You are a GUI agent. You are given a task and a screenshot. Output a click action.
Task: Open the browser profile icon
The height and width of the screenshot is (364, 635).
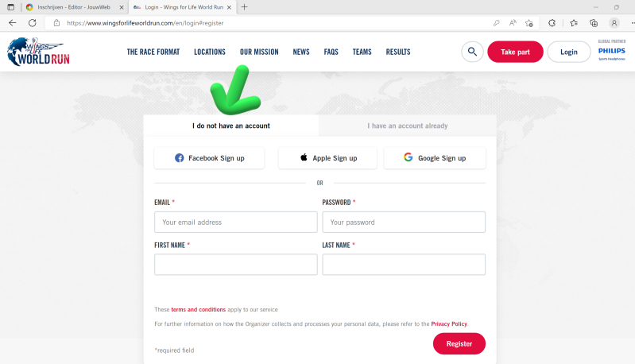click(614, 23)
